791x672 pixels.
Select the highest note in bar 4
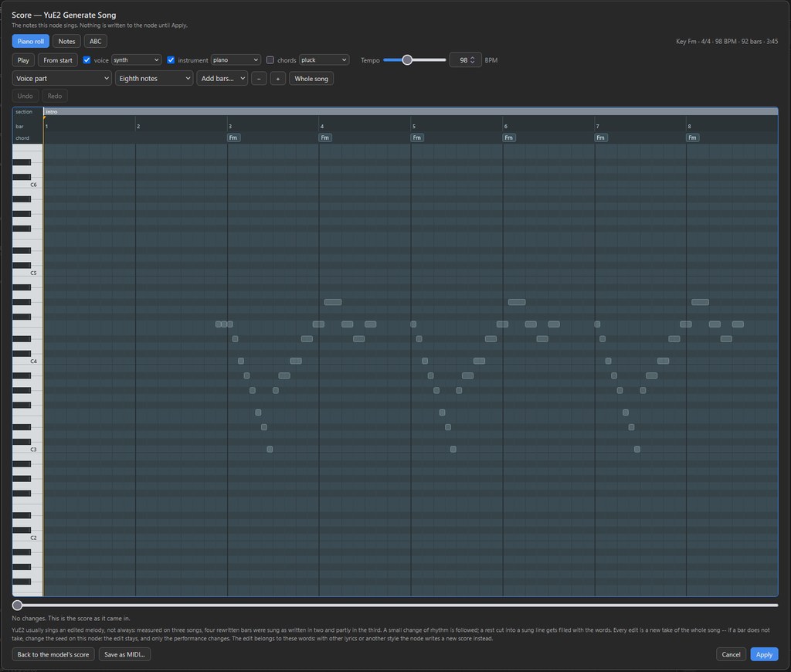[x=333, y=302]
